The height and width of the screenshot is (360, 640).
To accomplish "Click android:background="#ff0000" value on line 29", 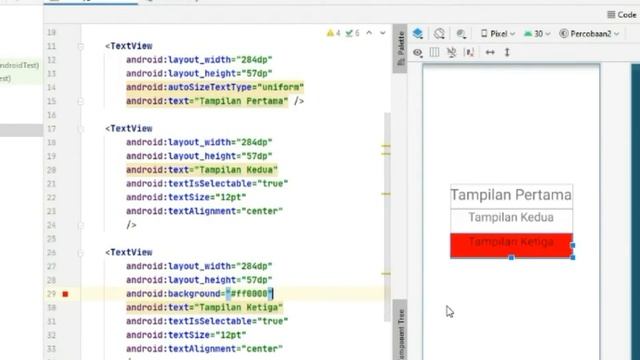I will 249,294.
